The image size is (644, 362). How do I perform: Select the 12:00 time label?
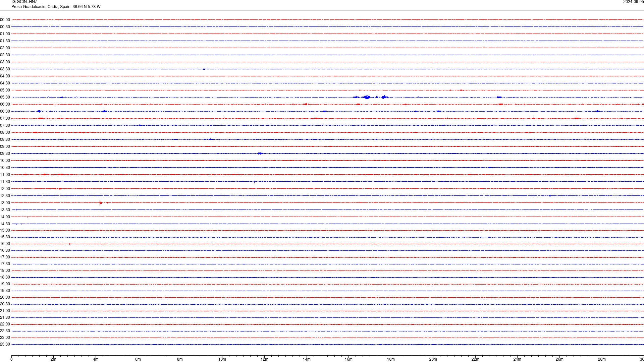[x=5, y=189]
